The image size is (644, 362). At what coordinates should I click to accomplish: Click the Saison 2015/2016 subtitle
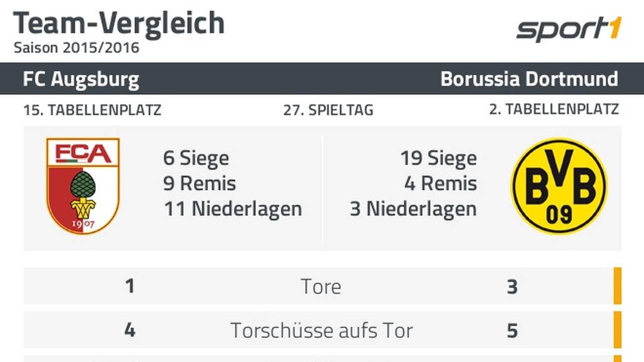(76, 48)
